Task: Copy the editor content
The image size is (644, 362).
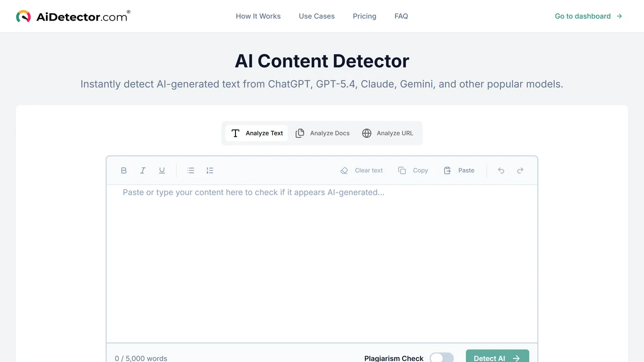Action: click(x=413, y=170)
